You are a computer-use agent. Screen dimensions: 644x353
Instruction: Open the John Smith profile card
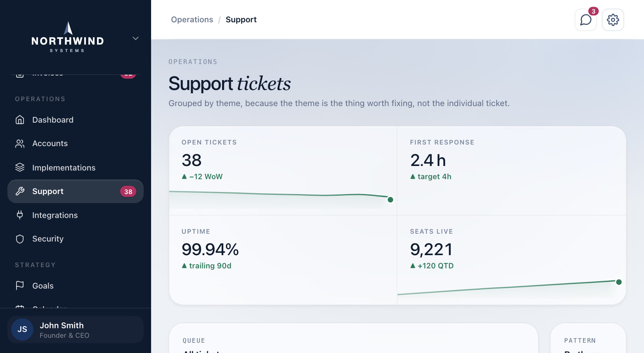coord(76,329)
